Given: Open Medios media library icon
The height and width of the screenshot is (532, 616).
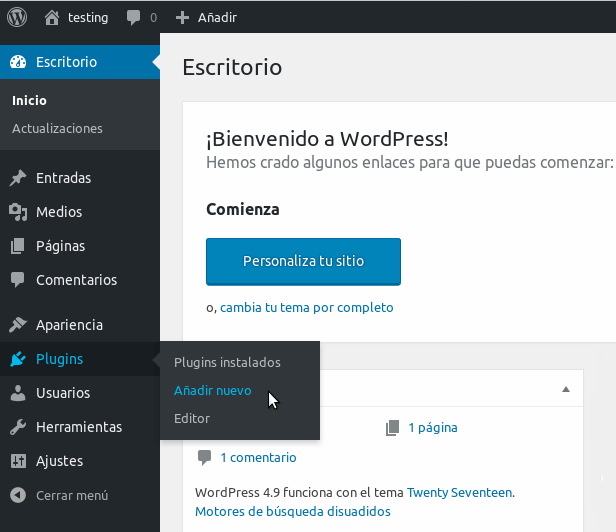Looking at the screenshot, I should coord(18,212).
